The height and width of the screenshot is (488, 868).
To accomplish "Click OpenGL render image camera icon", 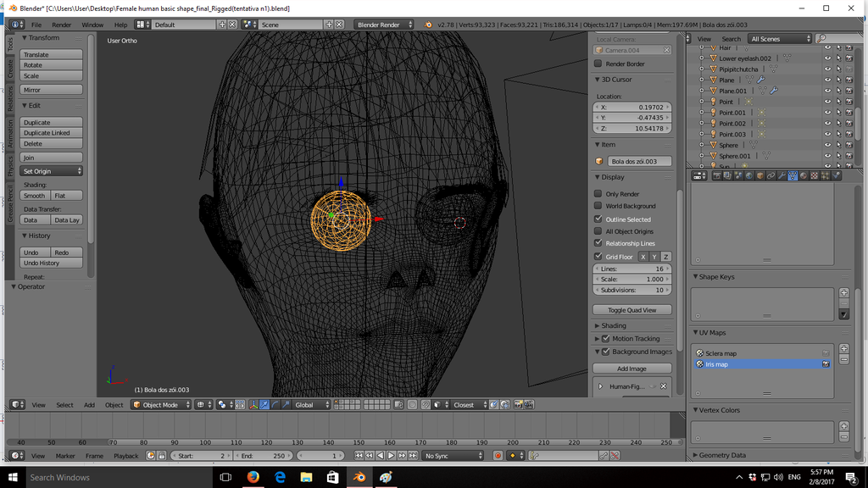I will pos(518,405).
